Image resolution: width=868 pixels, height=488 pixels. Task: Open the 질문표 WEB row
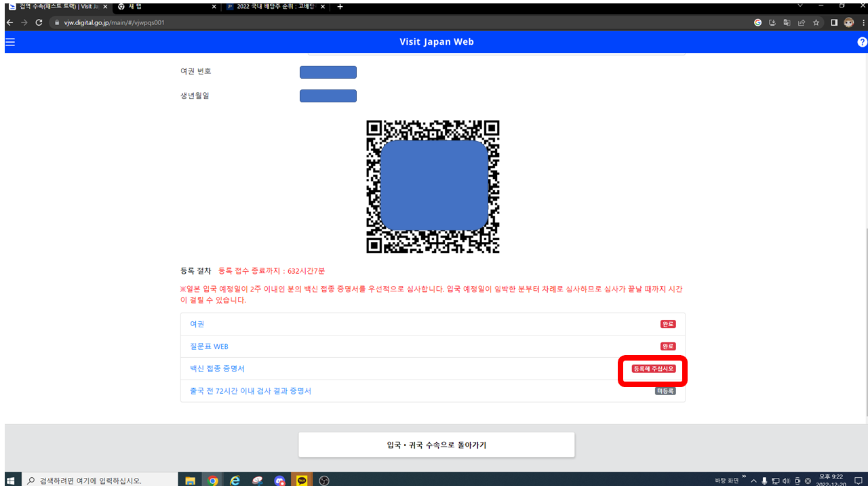click(433, 346)
